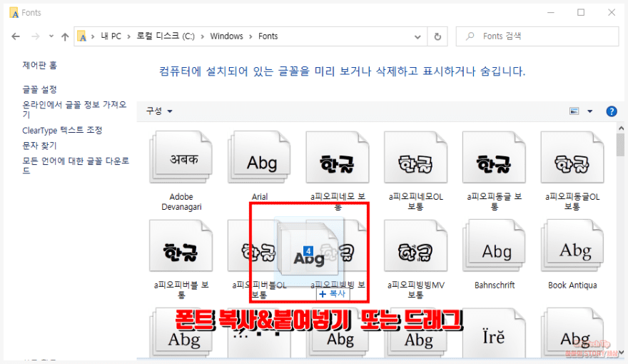The width and height of the screenshot is (628, 364).
Task: Select the 'a피오피동글OL 보통' font icon
Action: point(572,157)
